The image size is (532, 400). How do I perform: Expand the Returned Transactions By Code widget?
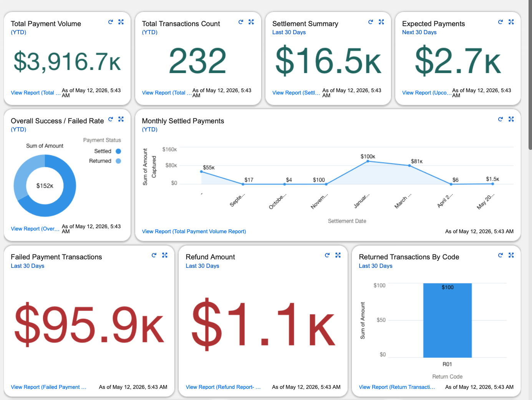511,255
